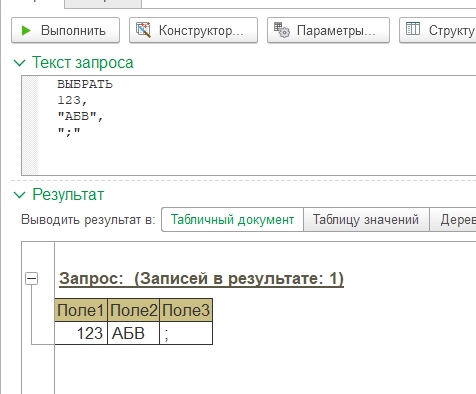Select result cell with value 123
Screen dimensions: 476x394
click(81, 333)
